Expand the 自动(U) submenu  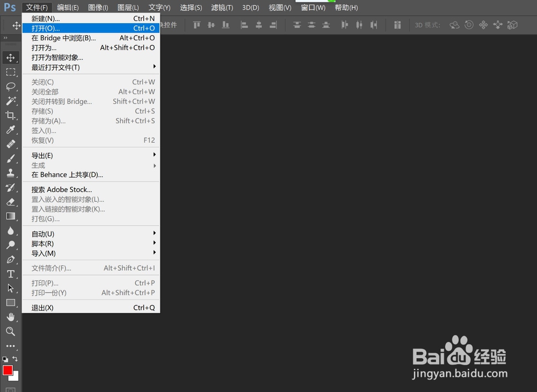[x=91, y=234]
